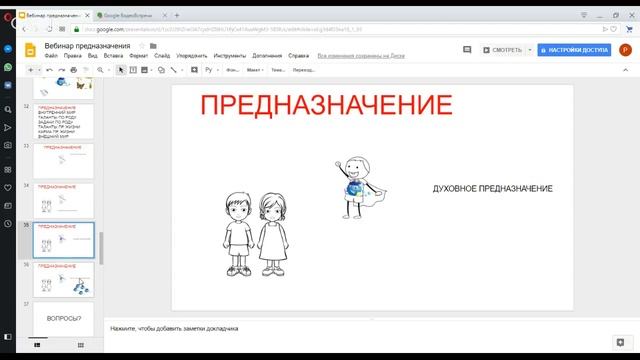Open Google Slides home via yellow logo
This screenshot has height=360, width=640.
tap(30, 50)
